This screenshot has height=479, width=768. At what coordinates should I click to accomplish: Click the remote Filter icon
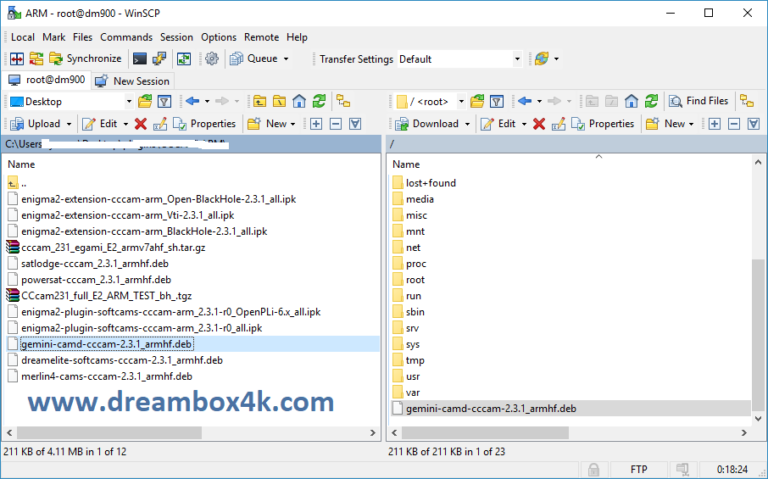[497, 101]
